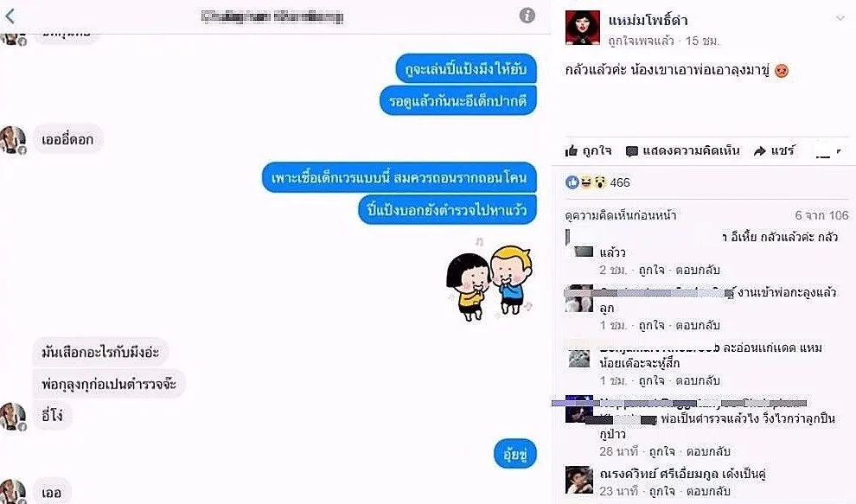Image resolution: width=856 pixels, height=504 pixels.
Task: Click the blue อุ้ยขู่ message bubble
Action: click(x=514, y=454)
